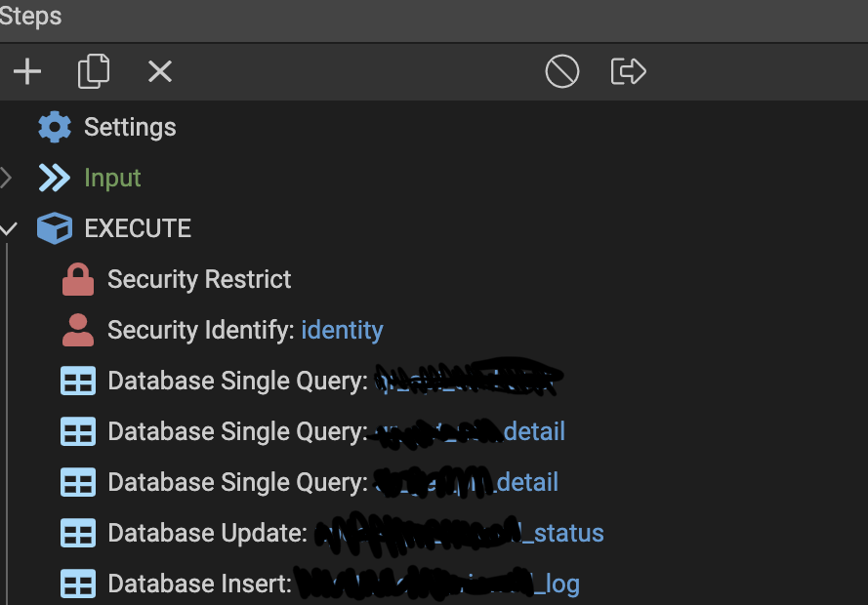Click the Steps panel title
This screenshot has width=868, height=605.
(x=31, y=16)
